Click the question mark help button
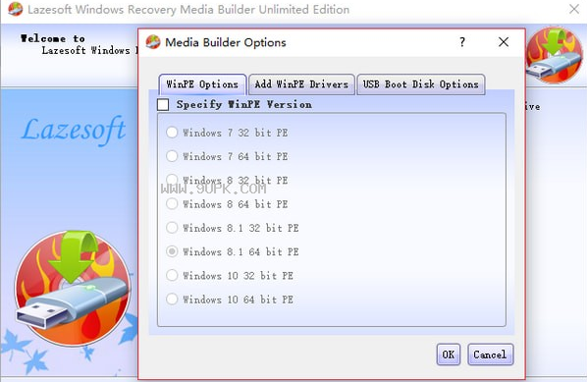The width and height of the screenshot is (588, 382). pos(462,41)
